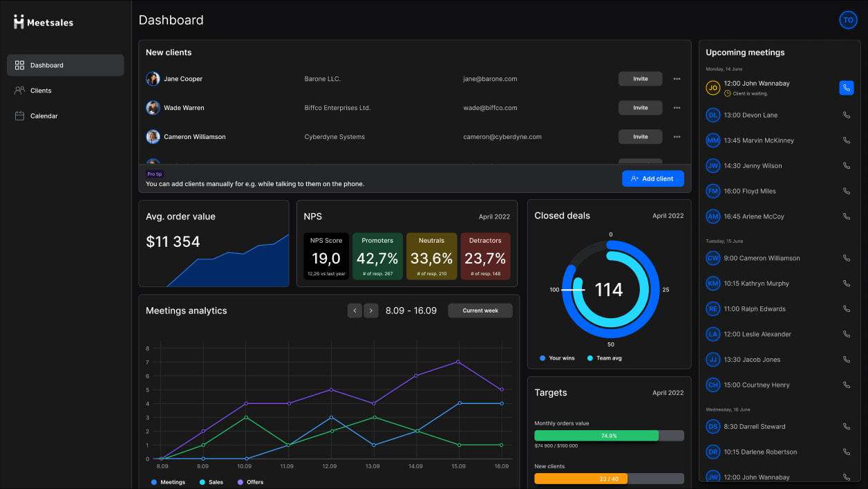Click the Current week button
The height and width of the screenshot is (489, 868).
click(480, 311)
